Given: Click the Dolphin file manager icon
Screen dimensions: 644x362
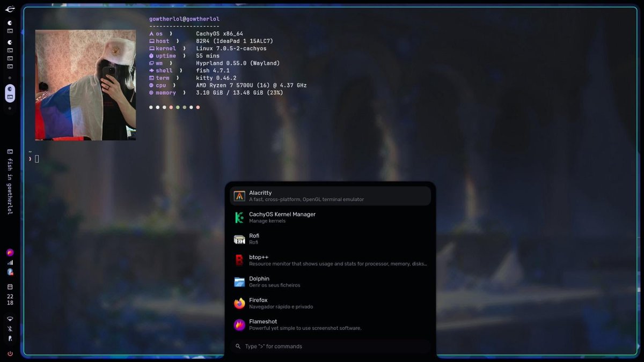Looking at the screenshot, I should click(239, 282).
